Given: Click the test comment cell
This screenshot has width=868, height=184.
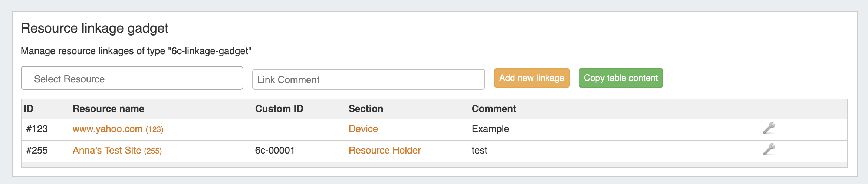Looking at the screenshot, I should click(479, 151).
